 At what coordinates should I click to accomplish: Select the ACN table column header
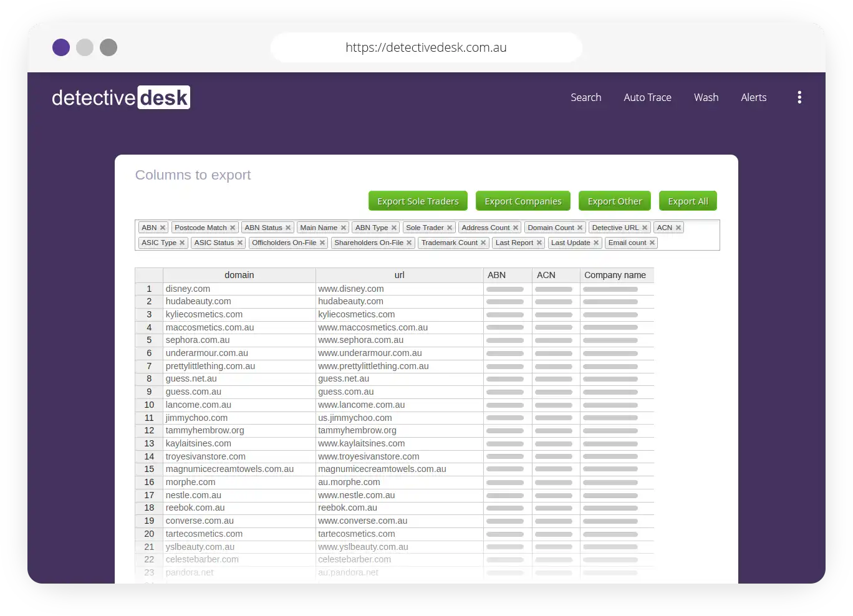tap(556, 275)
